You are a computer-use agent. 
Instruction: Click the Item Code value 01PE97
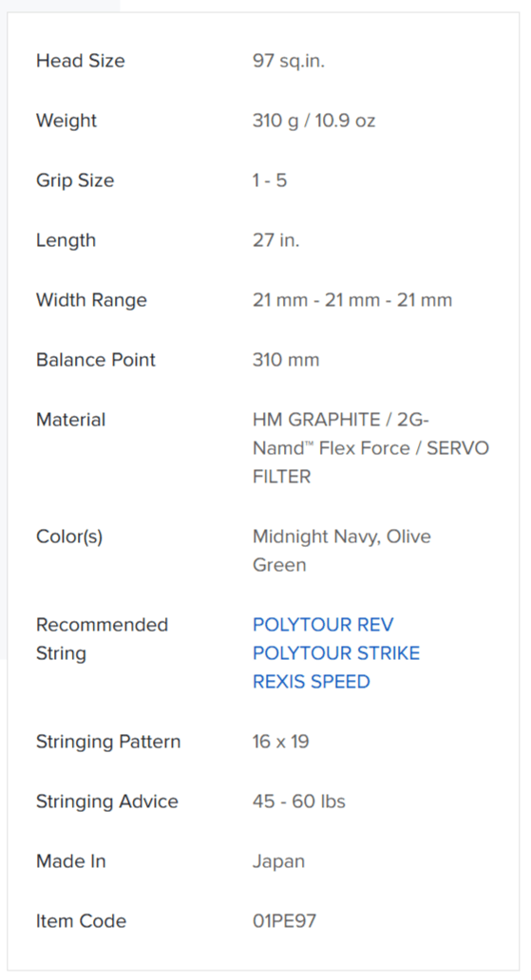[285, 920]
